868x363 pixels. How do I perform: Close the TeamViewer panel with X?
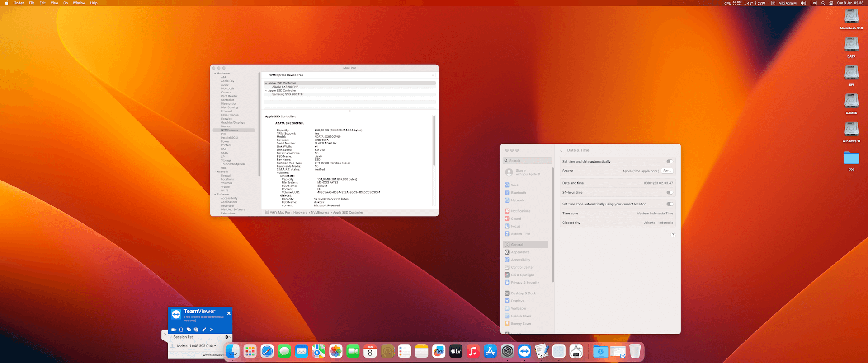pos(229,313)
